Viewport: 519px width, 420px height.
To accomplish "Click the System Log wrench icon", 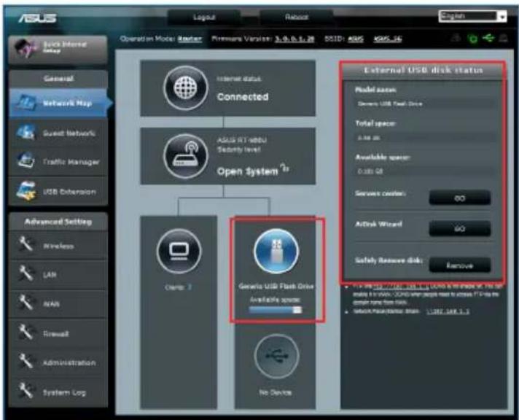I will pyautogui.click(x=26, y=392).
